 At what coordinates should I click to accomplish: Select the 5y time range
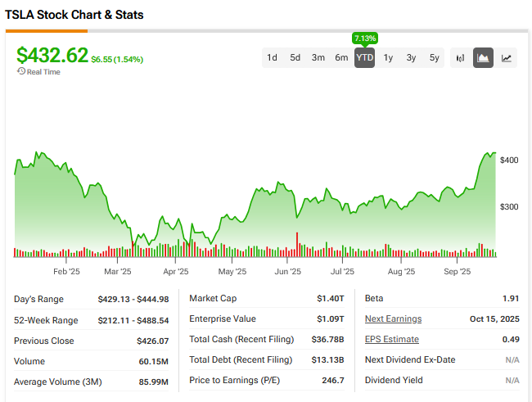(x=435, y=57)
